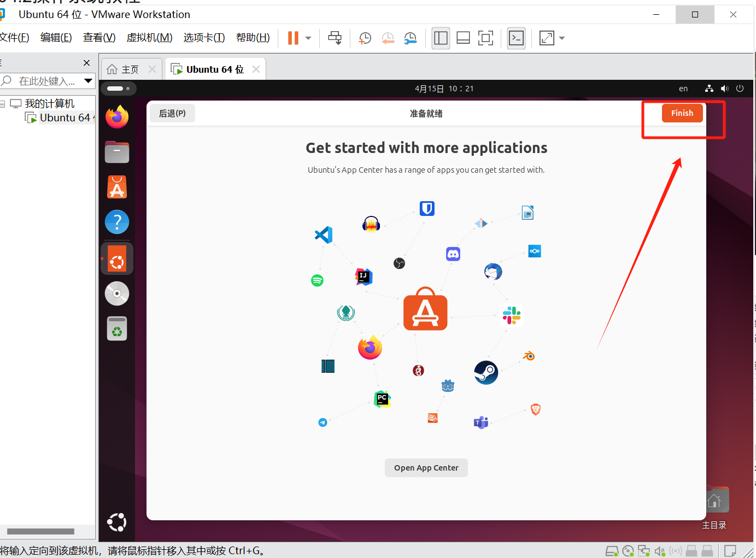Click the greyed wireless device status icon

(676, 551)
